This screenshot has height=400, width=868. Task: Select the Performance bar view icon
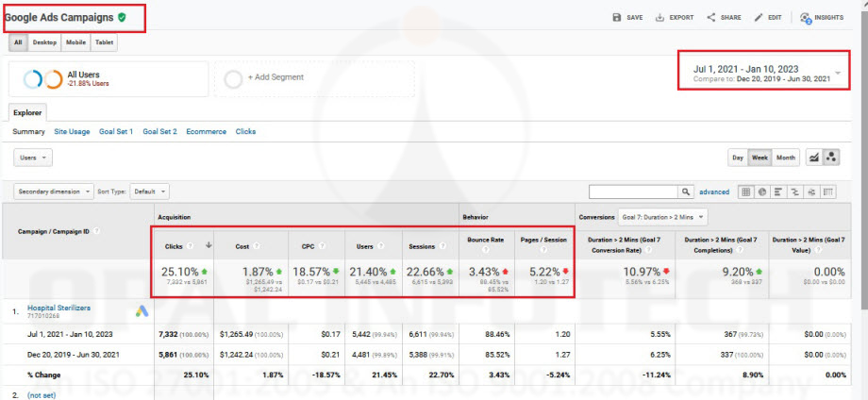point(778,192)
